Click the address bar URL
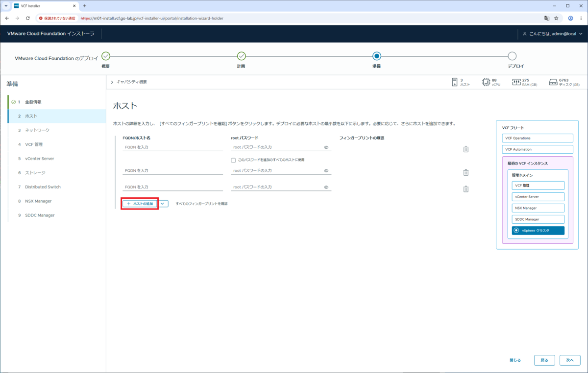 pyautogui.click(x=152, y=18)
